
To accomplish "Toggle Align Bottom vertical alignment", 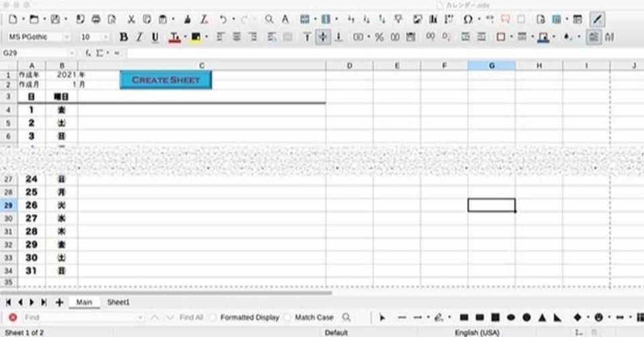I will 339,37.
